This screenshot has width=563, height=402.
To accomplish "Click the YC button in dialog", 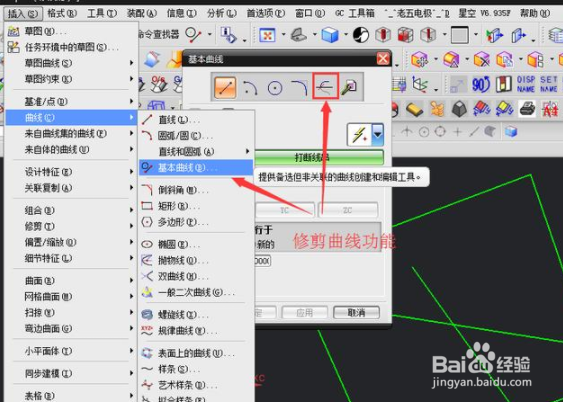I will tap(284, 210).
